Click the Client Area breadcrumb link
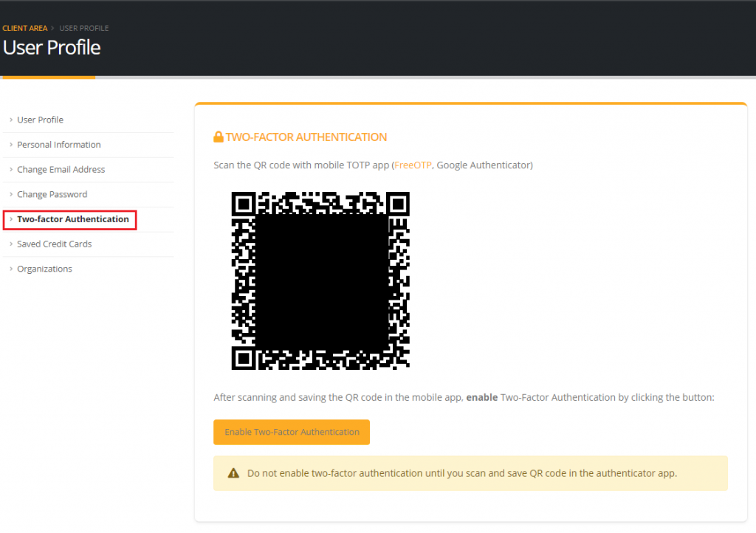Screen dimensions: 756x533 click(25, 28)
